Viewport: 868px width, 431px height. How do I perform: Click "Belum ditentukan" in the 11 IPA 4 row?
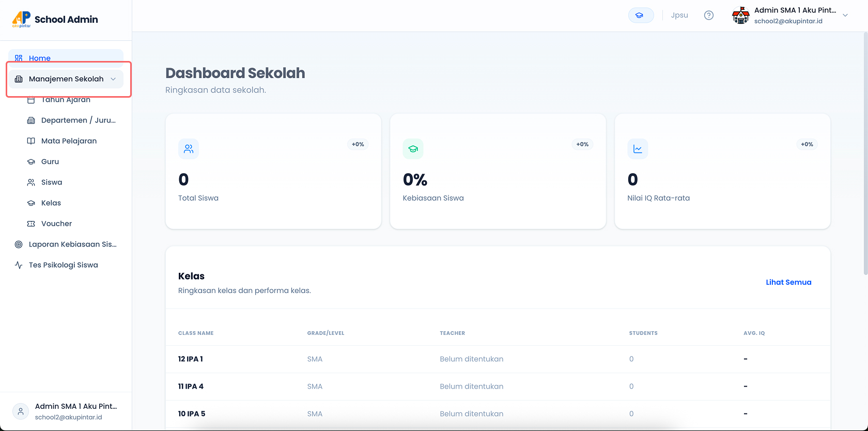[x=472, y=387]
